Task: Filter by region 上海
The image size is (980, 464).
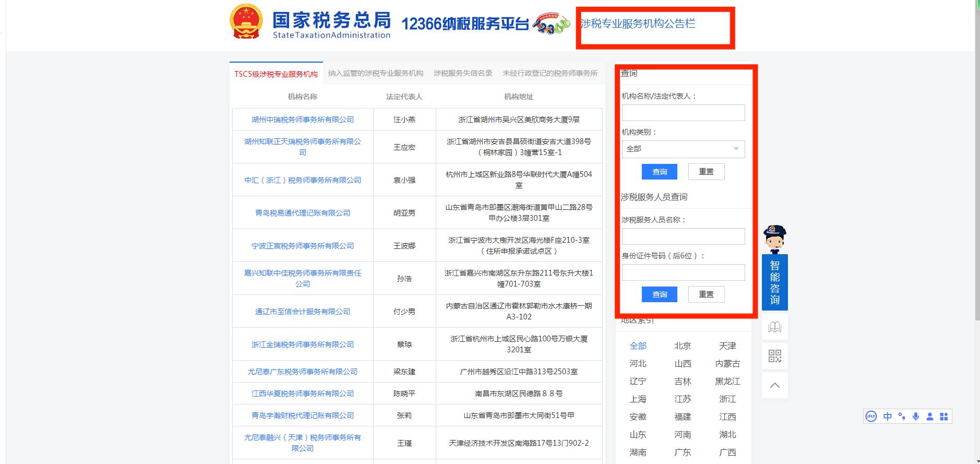Action: pos(638,399)
